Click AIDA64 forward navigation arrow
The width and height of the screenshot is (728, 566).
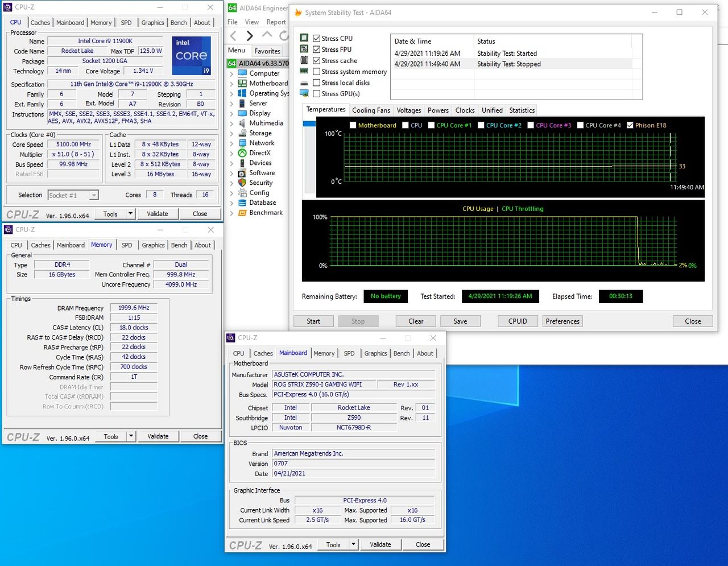250,36
